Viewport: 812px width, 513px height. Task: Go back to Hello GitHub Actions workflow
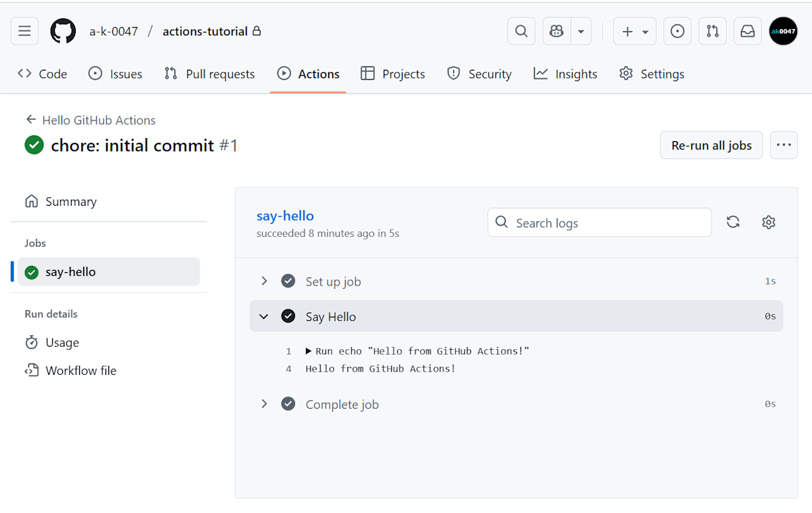click(x=91, y=120)
